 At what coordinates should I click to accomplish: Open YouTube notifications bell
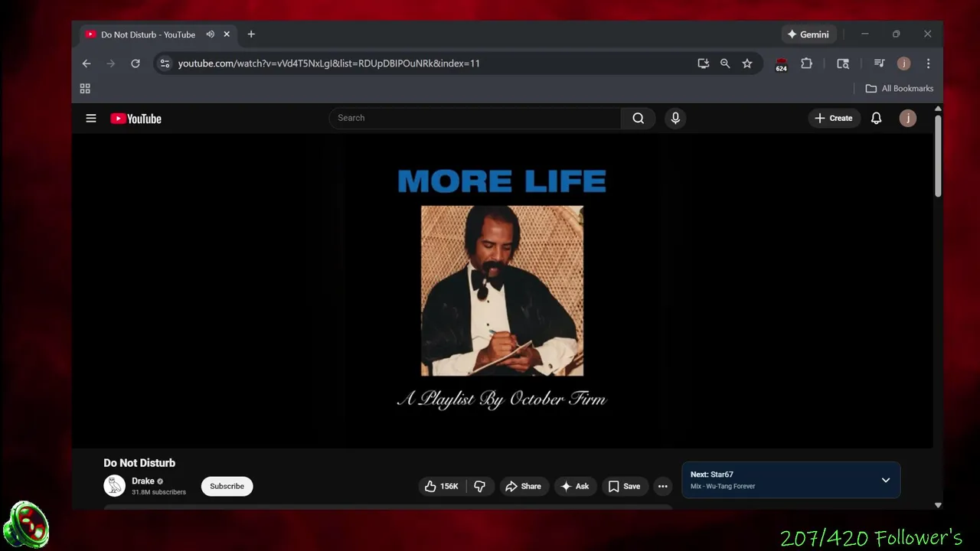[x=876, y=118]
